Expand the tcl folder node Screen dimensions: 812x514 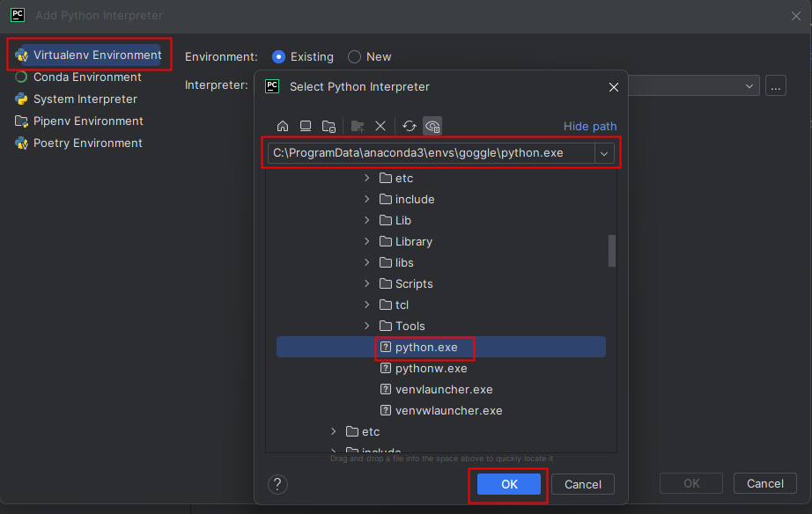coord(367,305)
